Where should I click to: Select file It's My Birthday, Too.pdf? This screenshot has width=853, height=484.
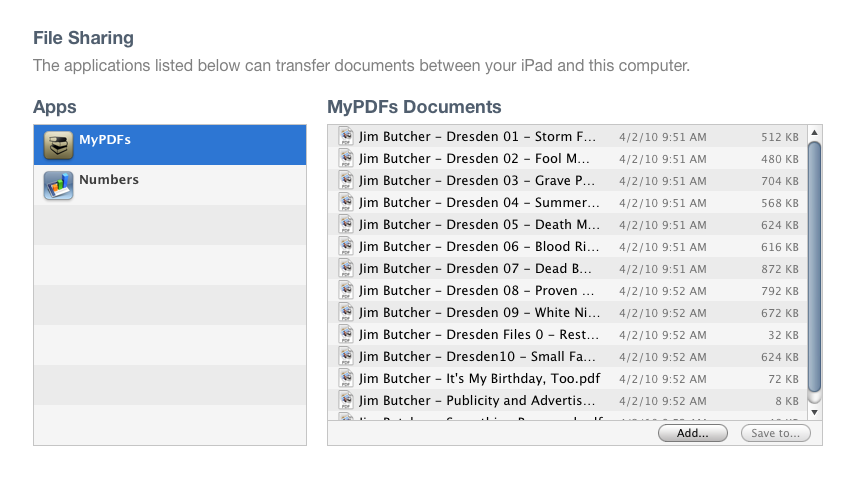568,378
